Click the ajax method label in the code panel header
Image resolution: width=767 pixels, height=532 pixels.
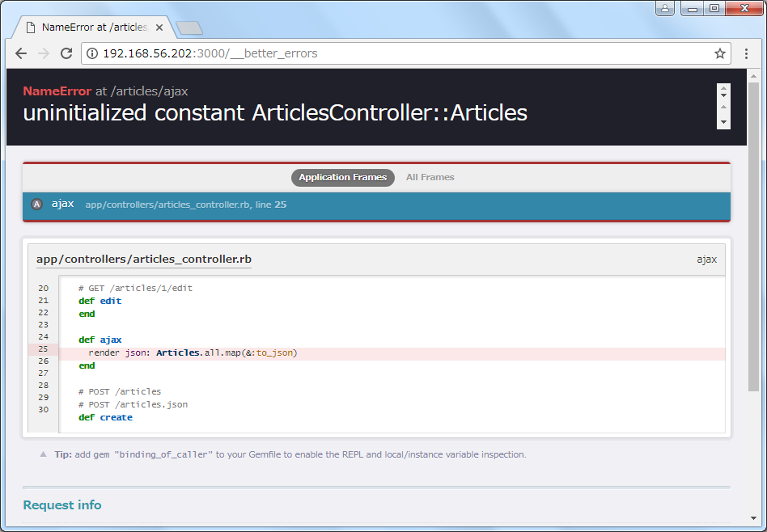pos(706,260)
